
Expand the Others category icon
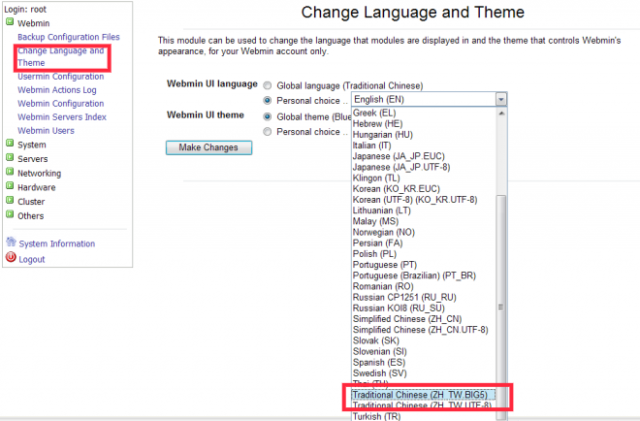pyautogui.click(x=10, y=214)
